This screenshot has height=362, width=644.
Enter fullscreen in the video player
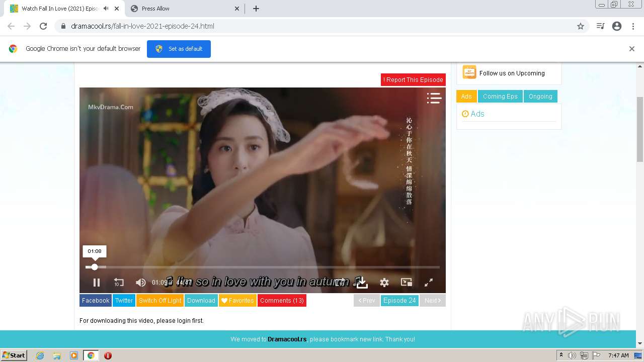point(429,283)
